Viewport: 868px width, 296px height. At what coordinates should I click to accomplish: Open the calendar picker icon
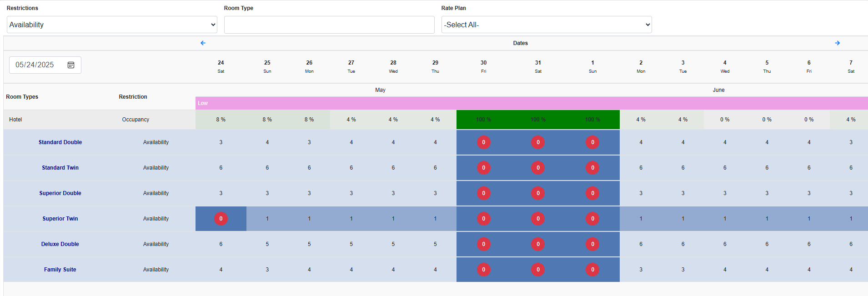[71, 65]
